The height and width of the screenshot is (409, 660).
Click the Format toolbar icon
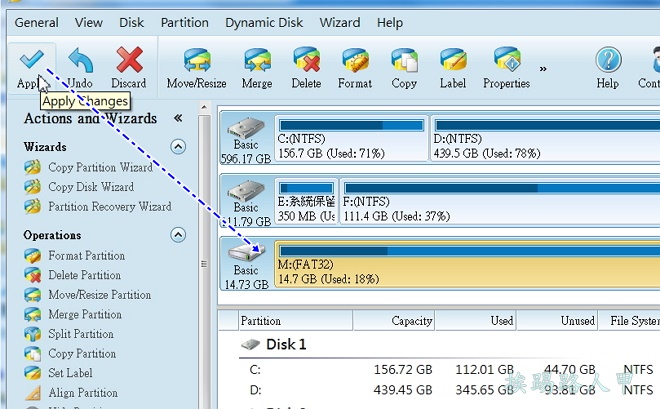355,60
